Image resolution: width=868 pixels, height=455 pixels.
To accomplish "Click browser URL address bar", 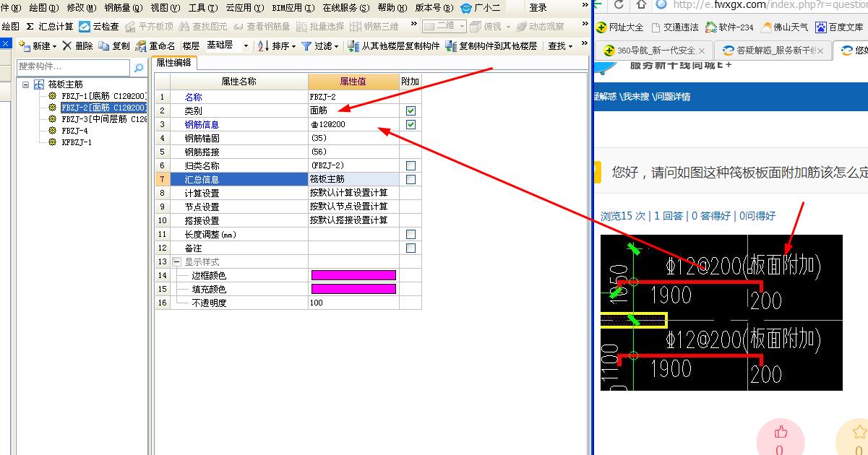I will [x=770, y=5].
